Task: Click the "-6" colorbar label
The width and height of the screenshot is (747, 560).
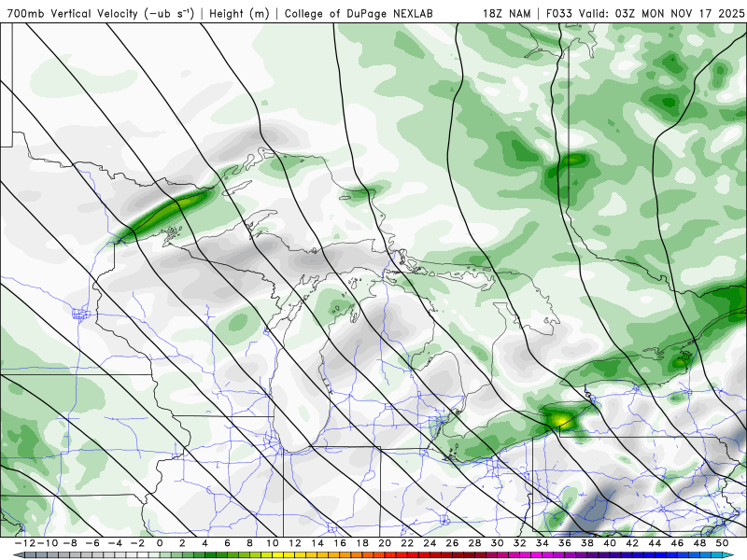Action: pos(92,543)
